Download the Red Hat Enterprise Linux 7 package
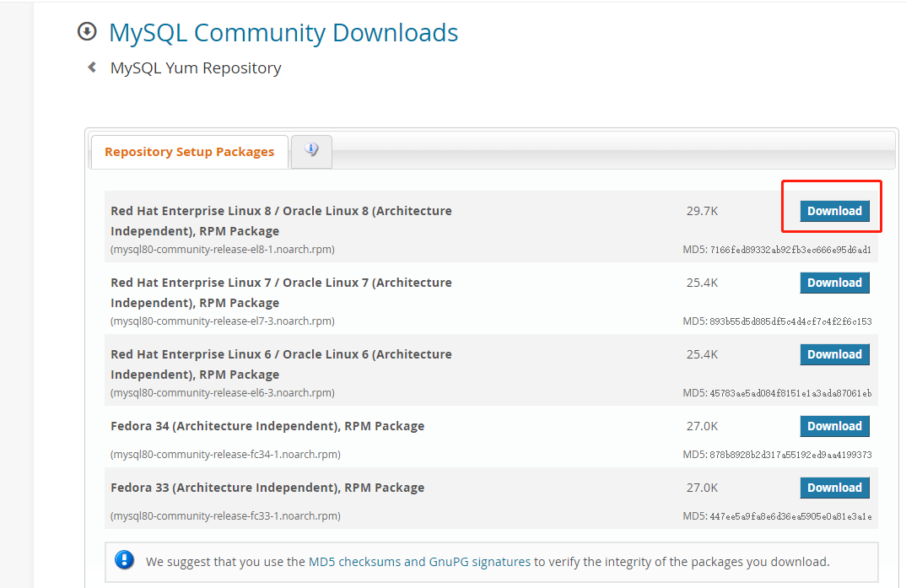 click(x=834, y=283)
